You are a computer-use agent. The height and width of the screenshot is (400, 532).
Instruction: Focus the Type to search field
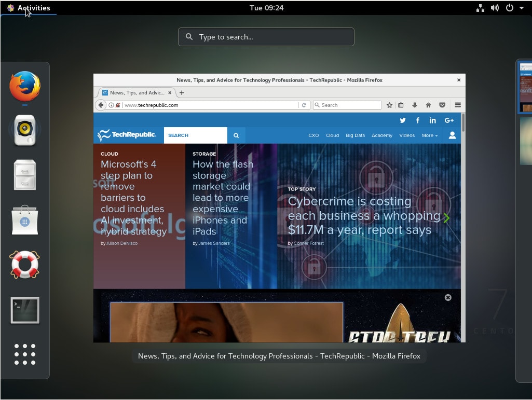(266, 37)
